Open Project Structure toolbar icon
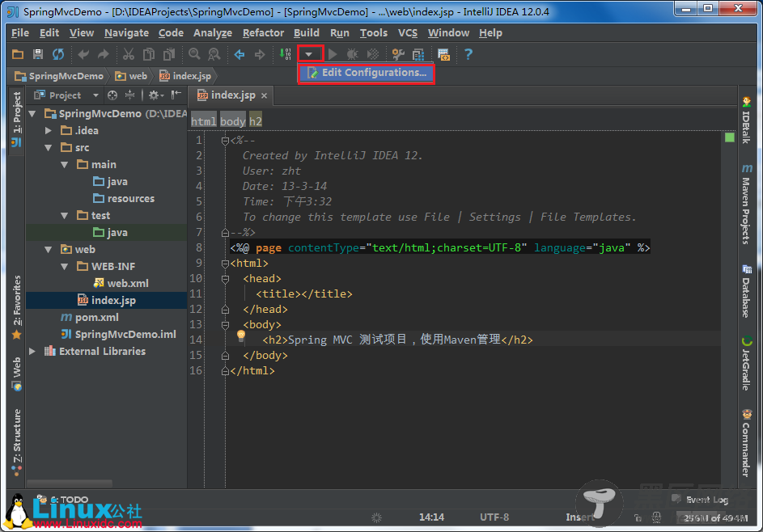The height and width of the screenshot is (532, 763). point(418,54)
